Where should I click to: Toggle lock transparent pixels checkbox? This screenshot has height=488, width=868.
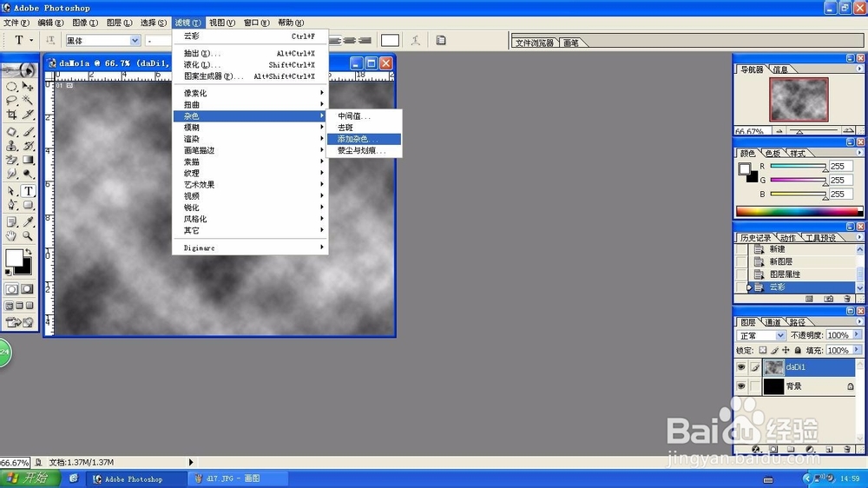(x=763, y=350)
